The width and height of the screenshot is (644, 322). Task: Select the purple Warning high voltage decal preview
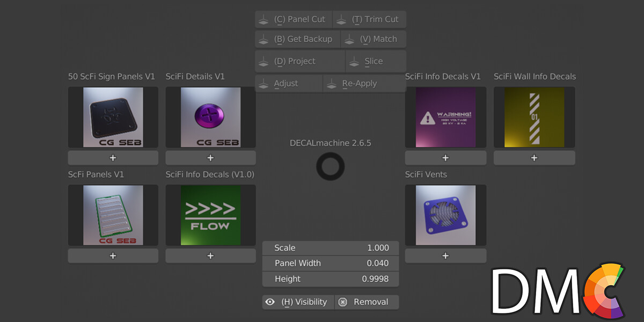pos(445,117)
